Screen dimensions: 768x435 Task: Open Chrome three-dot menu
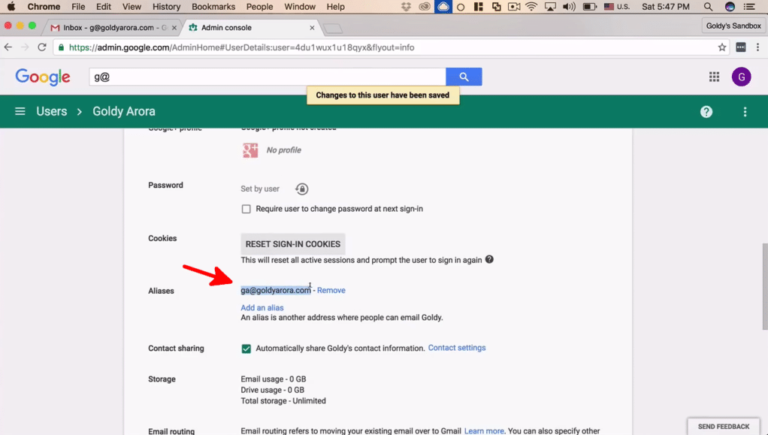[x=757, y=47]
